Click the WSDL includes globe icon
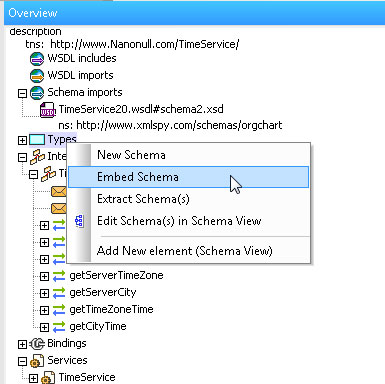Image resolution: width=385 pixels, height=384 pixels. pyautogui.click(x=37, y=59)
